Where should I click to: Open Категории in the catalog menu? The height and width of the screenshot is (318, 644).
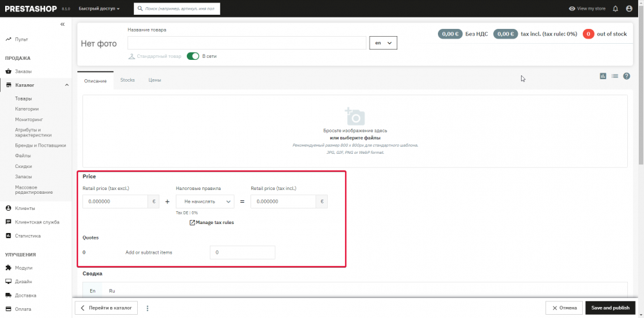click(x=27, y=109)
